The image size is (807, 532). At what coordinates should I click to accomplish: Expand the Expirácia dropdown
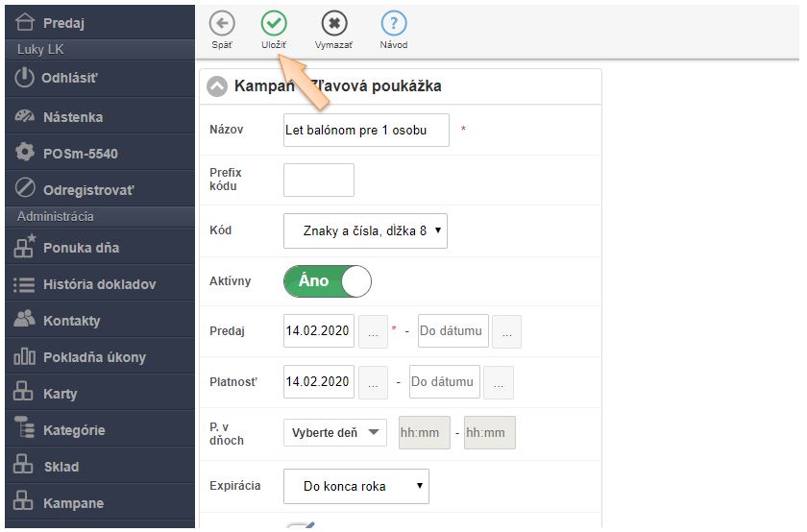(x=355, y=486)
